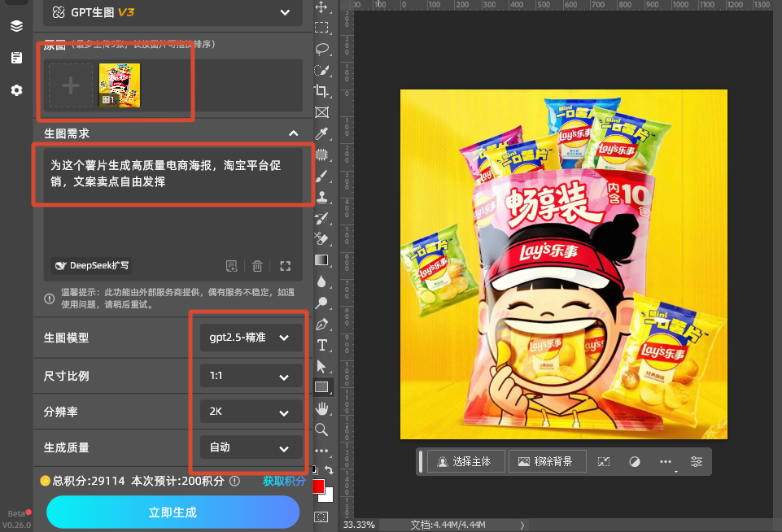
Task: Select the Gradient tool
Action: click(321, 259)
